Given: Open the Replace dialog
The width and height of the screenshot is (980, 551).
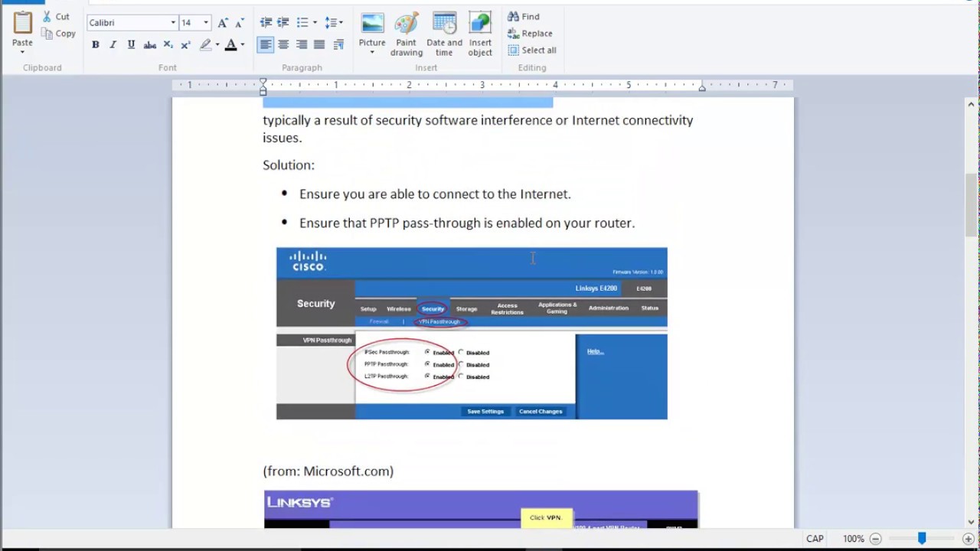Looking at the screenshot, I should point(530,33).
